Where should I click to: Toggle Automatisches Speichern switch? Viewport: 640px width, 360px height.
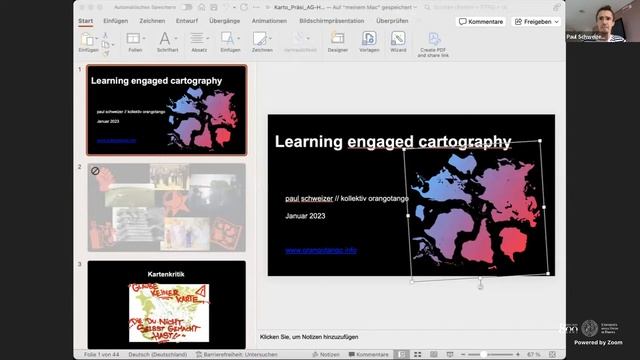pos(187,7)
